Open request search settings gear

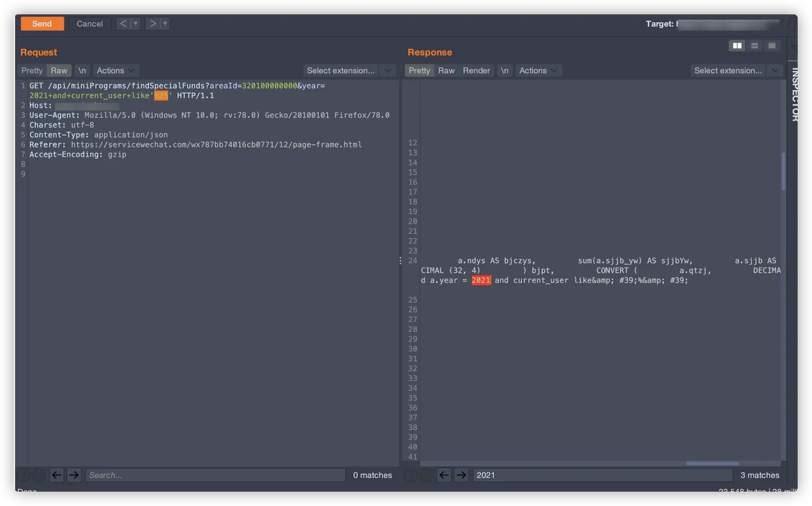pyautogui.click(x=38, y=475)
